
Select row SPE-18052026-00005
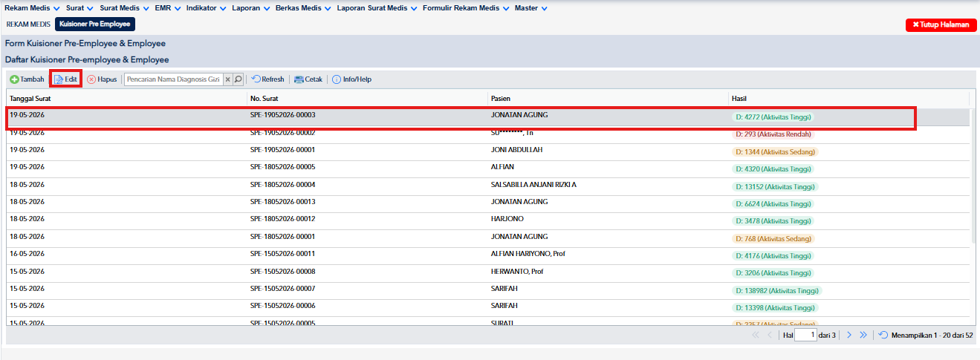coord(488,168)
